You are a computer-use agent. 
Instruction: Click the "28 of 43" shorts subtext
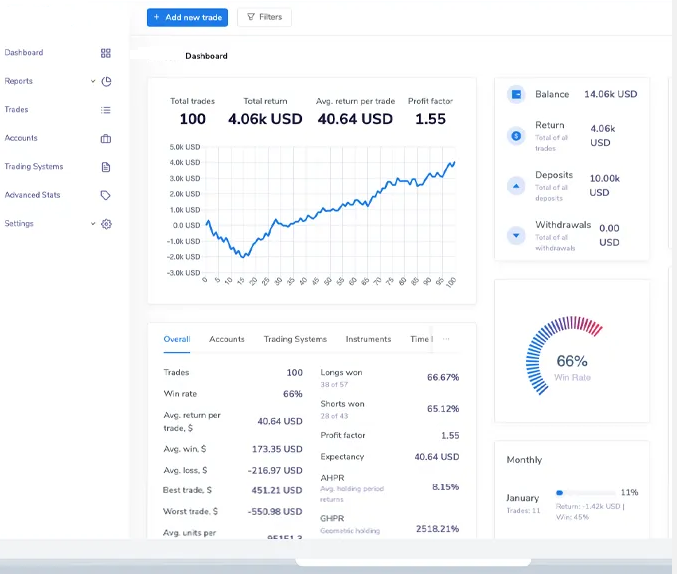tap(334, 416)
